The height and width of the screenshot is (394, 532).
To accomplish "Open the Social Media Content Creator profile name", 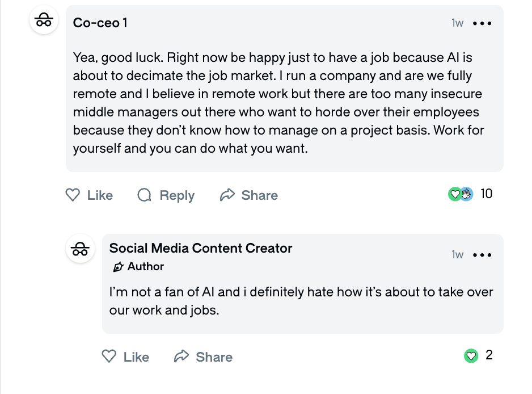I will click(x=201, y=248).
